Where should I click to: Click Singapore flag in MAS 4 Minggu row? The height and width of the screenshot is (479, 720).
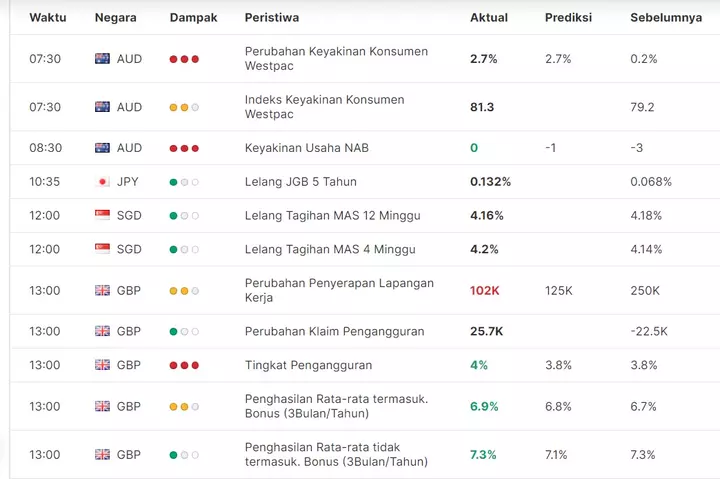(102, 249)
